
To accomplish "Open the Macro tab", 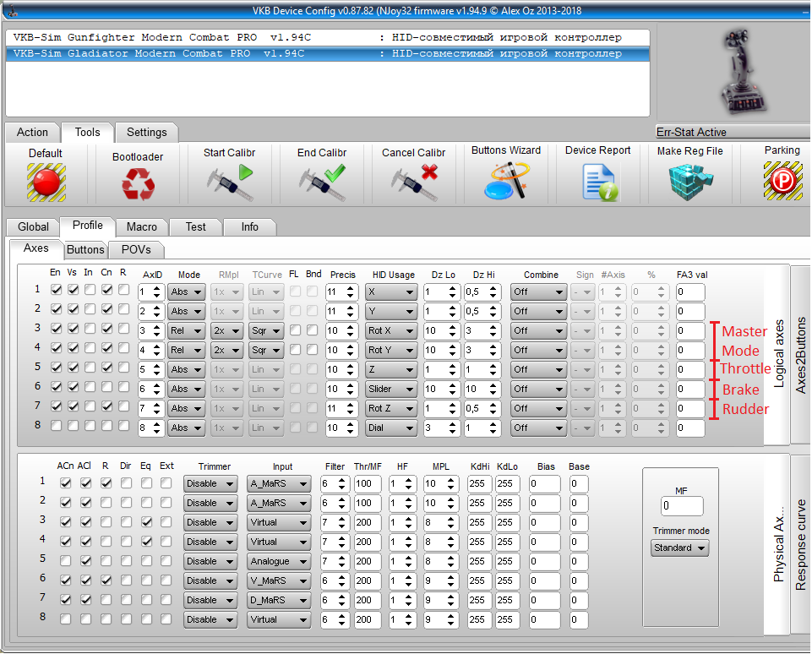I will 142,226.
